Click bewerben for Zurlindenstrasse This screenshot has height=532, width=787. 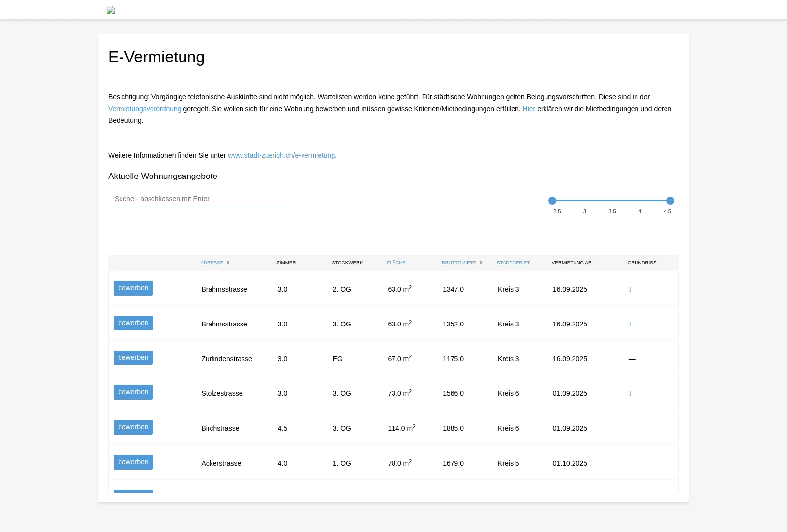pos(133,358)
